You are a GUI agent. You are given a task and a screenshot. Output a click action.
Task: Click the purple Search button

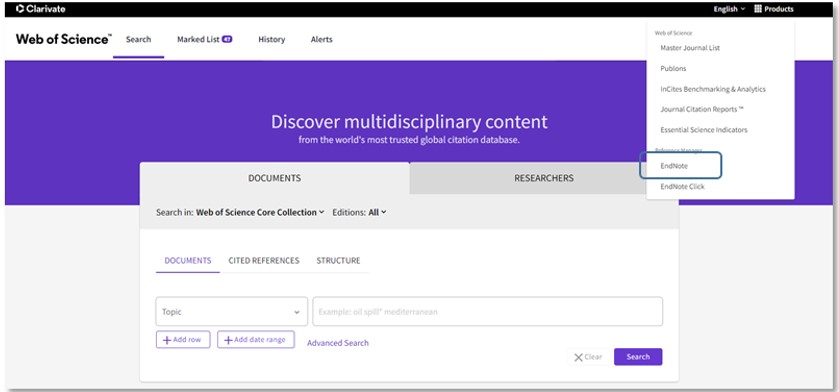pos(638,357)
